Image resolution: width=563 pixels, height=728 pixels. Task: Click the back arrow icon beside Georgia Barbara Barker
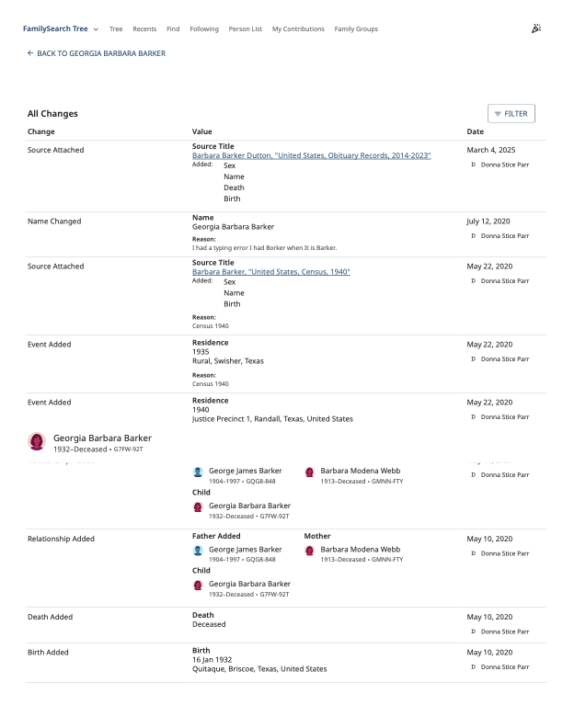(30, 53)
